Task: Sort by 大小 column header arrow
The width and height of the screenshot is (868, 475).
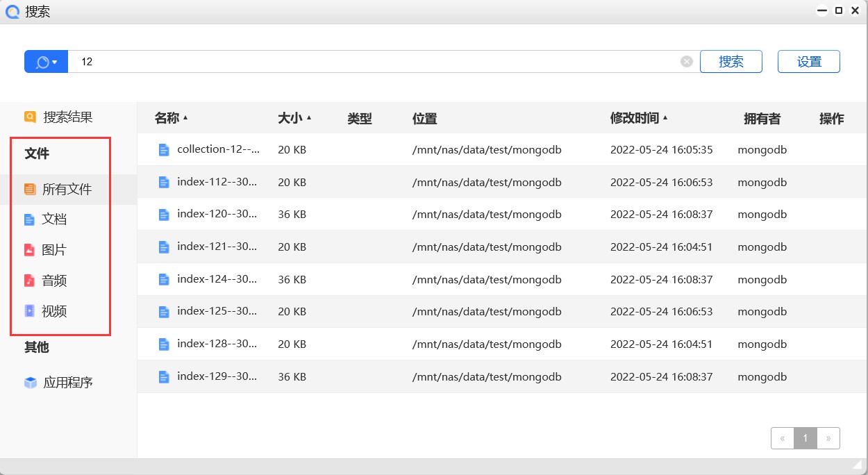Action: 309,118
